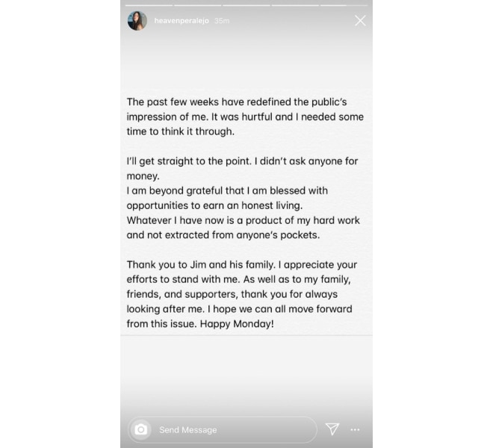Screen dimensions: 493x448
Task: Tap the "Thank you to Jim" paragraph
Action: tap(242, 294)
